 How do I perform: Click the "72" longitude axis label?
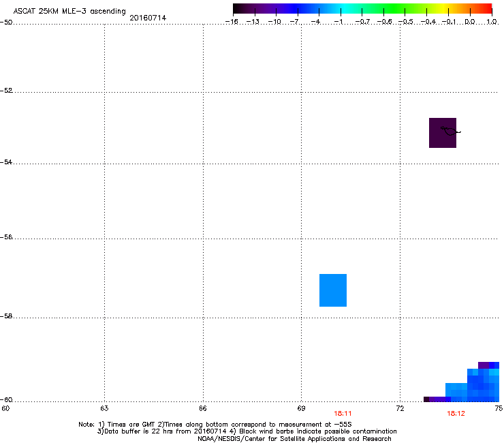coord(400,408)
